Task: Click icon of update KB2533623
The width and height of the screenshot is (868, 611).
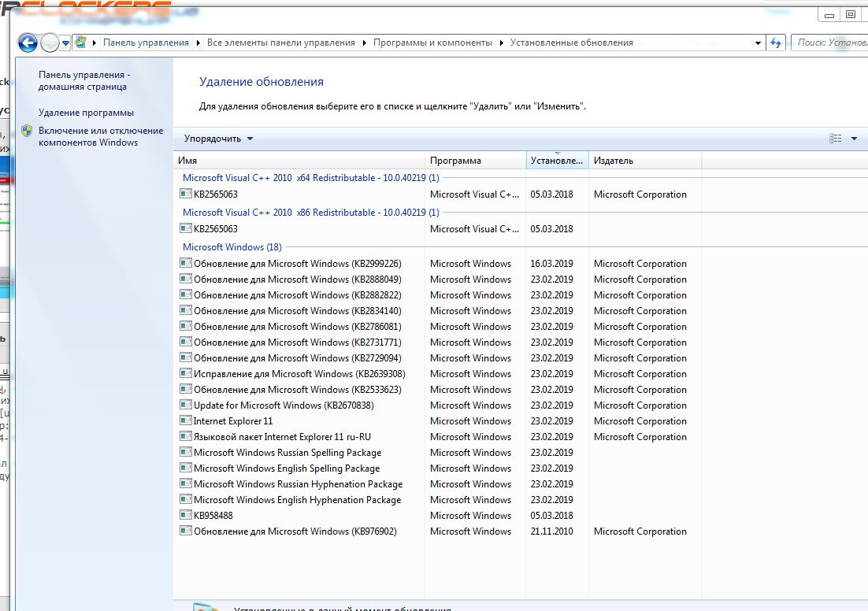Action: 185,389
